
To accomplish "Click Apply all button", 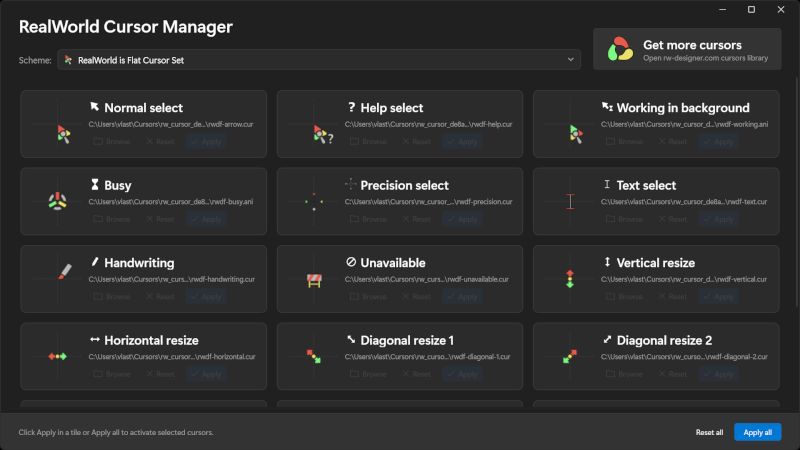I will coord(757,432).
